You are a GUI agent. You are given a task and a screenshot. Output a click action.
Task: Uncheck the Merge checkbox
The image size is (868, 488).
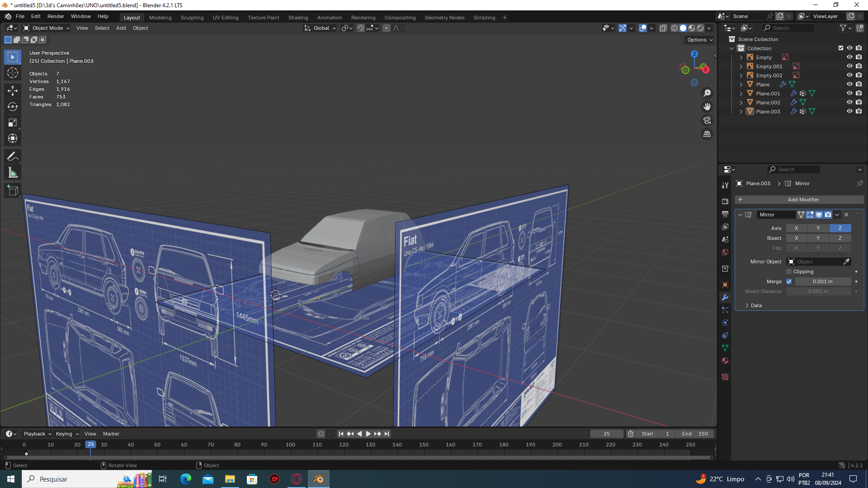(x=789, y=282)
